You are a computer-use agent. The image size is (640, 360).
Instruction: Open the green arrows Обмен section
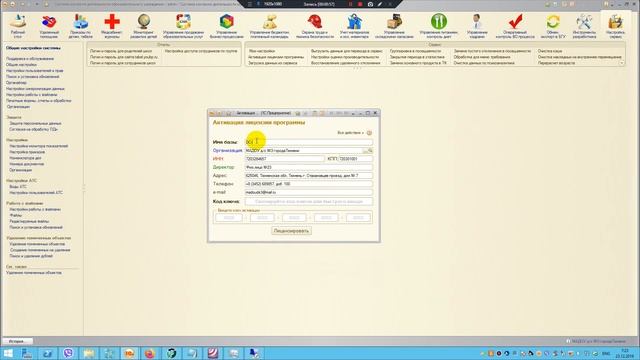click(x=553, y=26)
